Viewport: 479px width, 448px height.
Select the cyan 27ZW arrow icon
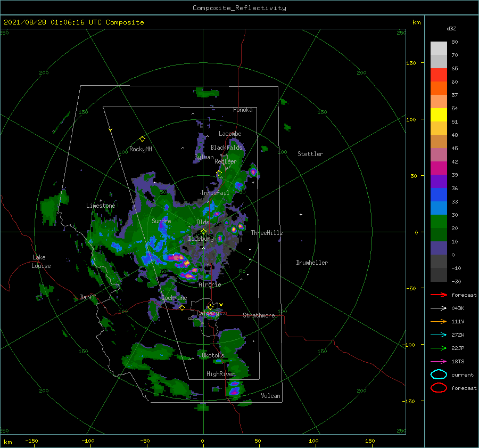pos(439,335)
